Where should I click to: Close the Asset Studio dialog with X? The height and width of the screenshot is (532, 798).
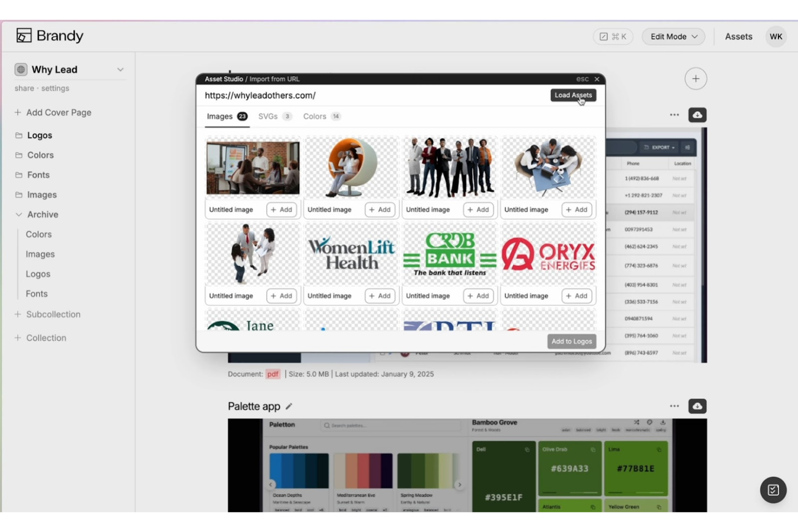click(597, 79)
